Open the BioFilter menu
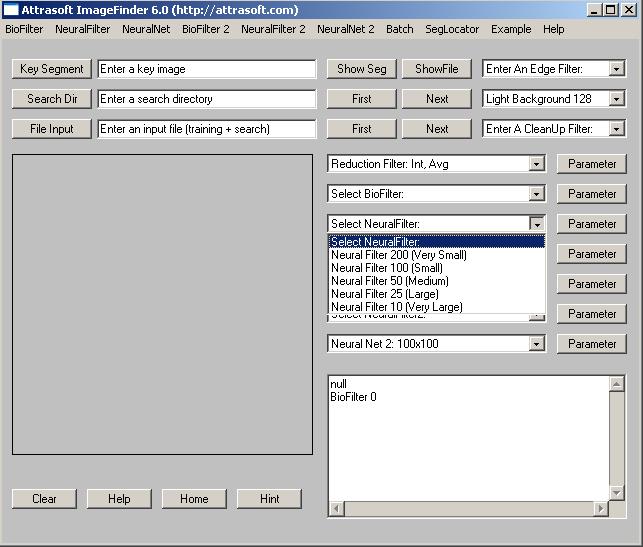643x547 pixels. [x=24, y=29]
